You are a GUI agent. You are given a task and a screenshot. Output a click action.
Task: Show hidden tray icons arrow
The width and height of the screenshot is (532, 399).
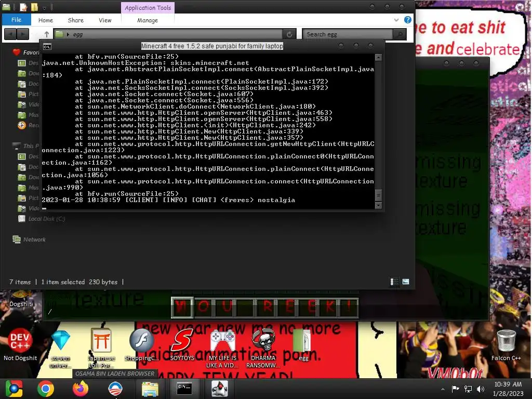443,389
